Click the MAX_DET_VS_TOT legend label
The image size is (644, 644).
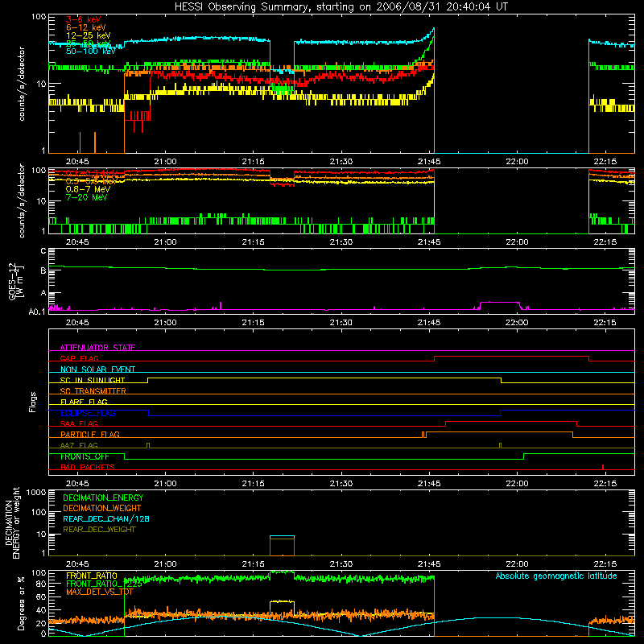pos(99,592)
